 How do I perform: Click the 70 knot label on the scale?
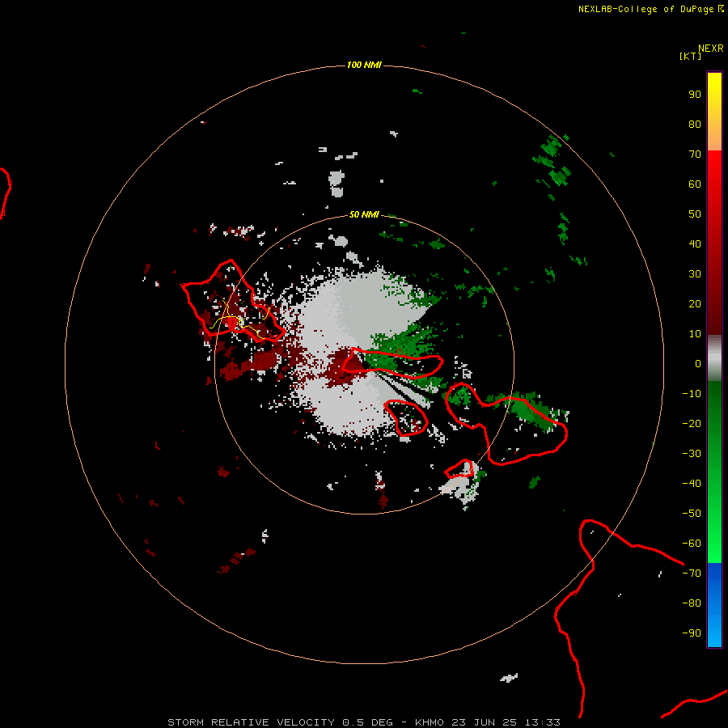click(x=695, y=154)
